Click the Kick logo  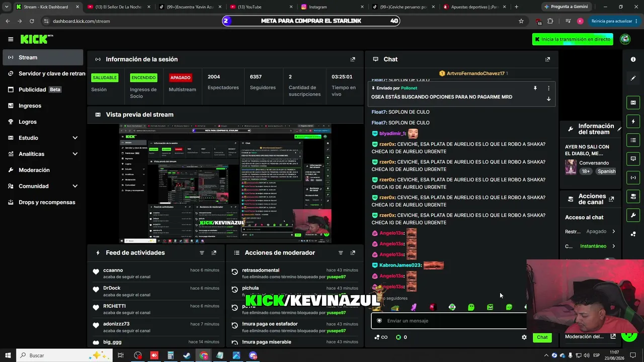coord(37,39)
